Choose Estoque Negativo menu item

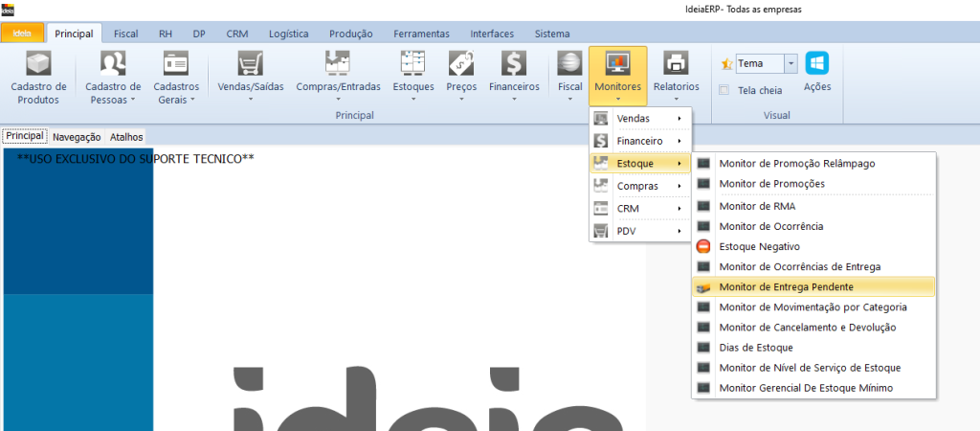pos(761,246)
